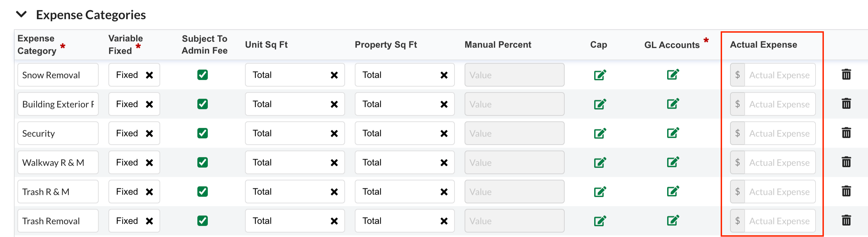
Task: Open GL Accounts editor for Security
Action: [x=673, y=133]
